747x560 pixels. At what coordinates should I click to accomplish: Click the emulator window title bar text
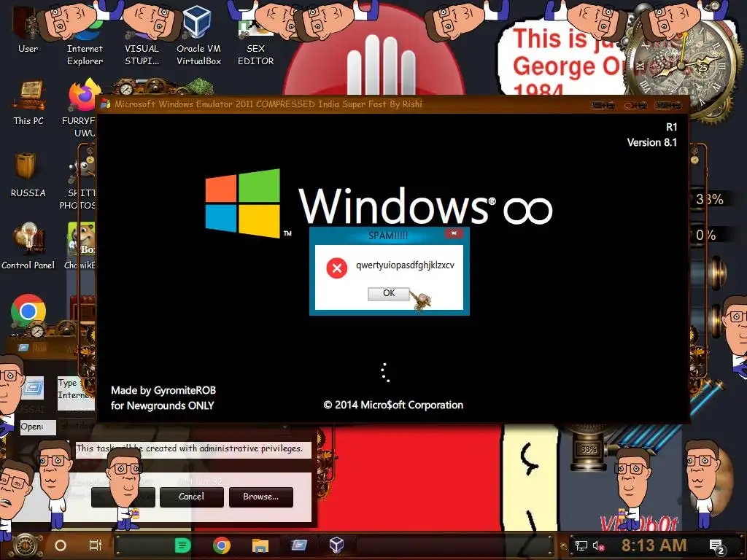coord(268,104)
